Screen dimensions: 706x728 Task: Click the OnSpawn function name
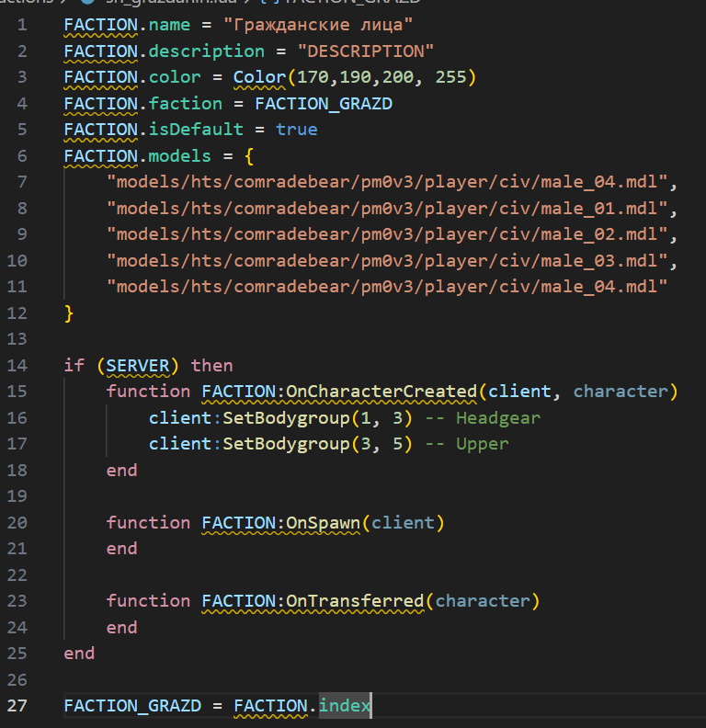tap(323, 522)
